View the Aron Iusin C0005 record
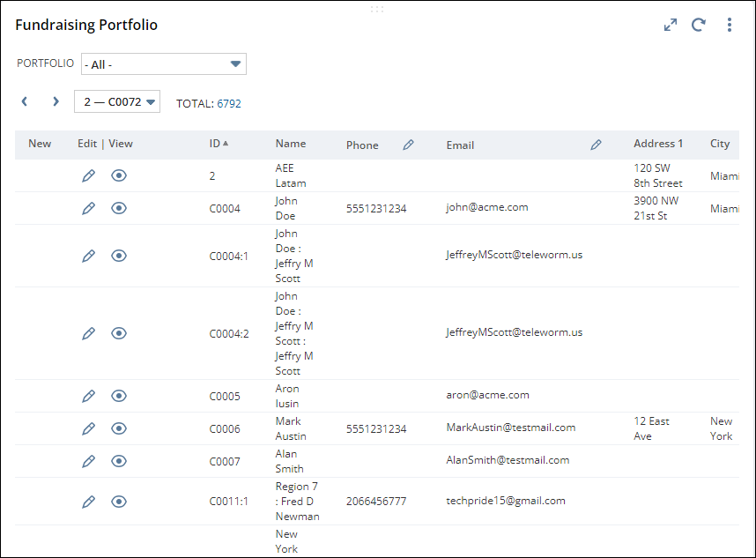The height and width of the screenshot is (558, 756). click(x=119, y=397)
